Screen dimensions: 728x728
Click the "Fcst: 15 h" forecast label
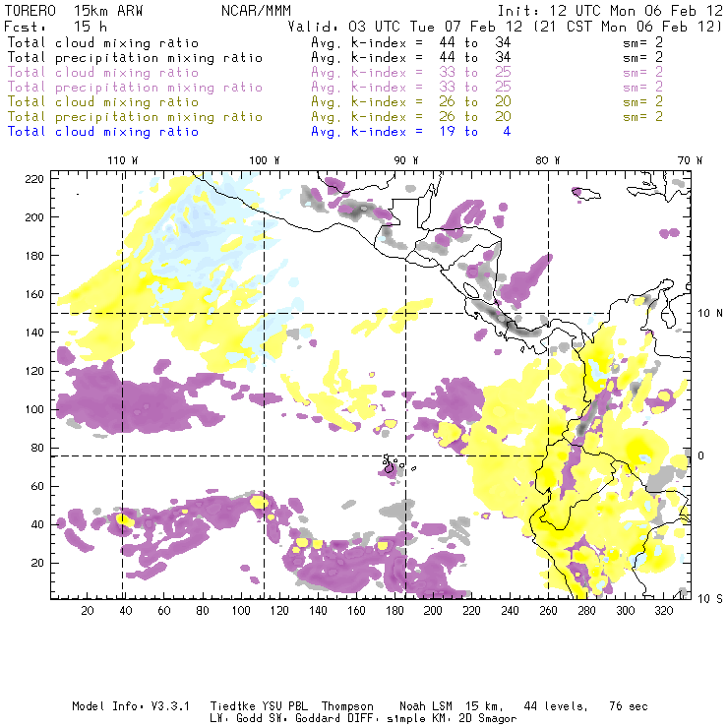[x=56, y=27]
